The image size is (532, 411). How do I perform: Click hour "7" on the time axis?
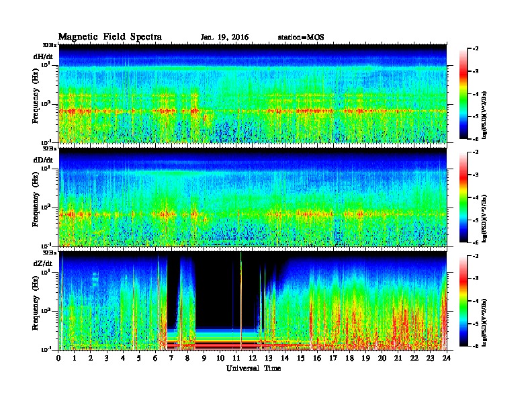tap(172, 359)
